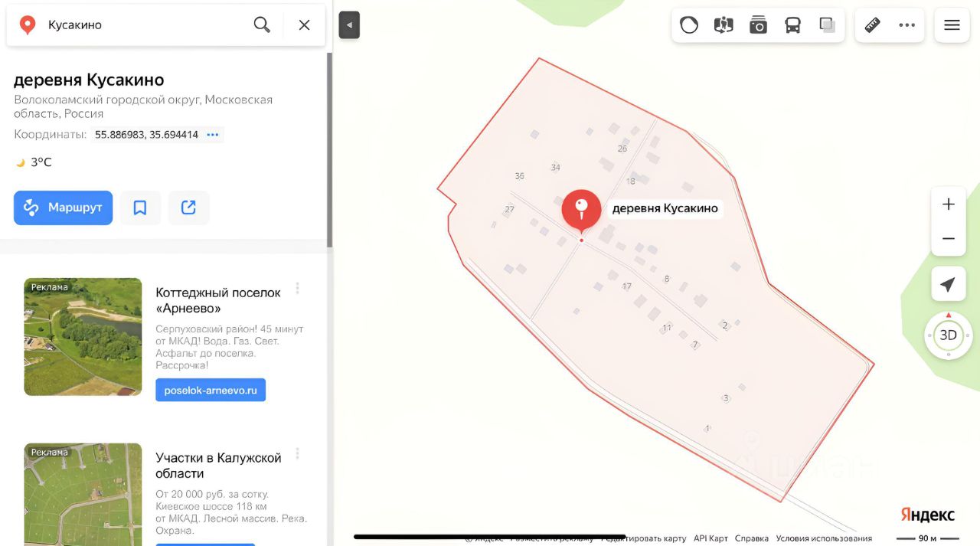This screenshot has width=980, height=546.
Task: Bookmark деревня Кусакино place
Action: (140, 208)
